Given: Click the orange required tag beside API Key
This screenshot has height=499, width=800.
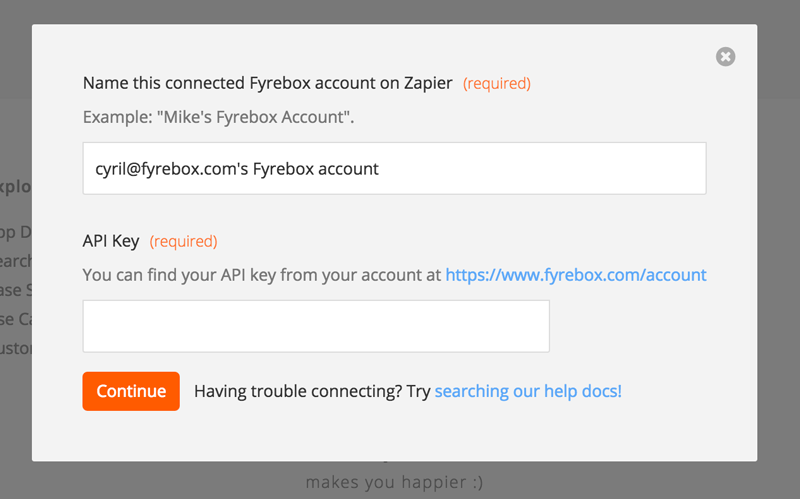Looking at the screenshot, I should 184,241.
